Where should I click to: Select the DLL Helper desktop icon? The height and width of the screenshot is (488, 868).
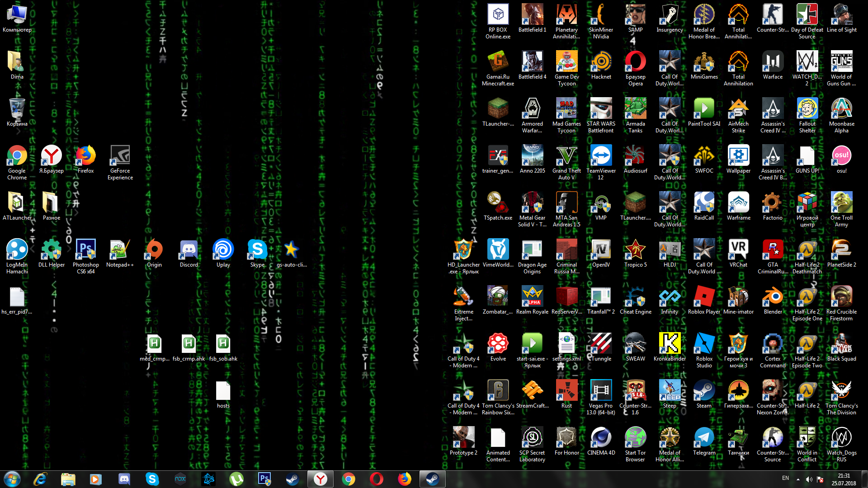(x=52, y=253)
